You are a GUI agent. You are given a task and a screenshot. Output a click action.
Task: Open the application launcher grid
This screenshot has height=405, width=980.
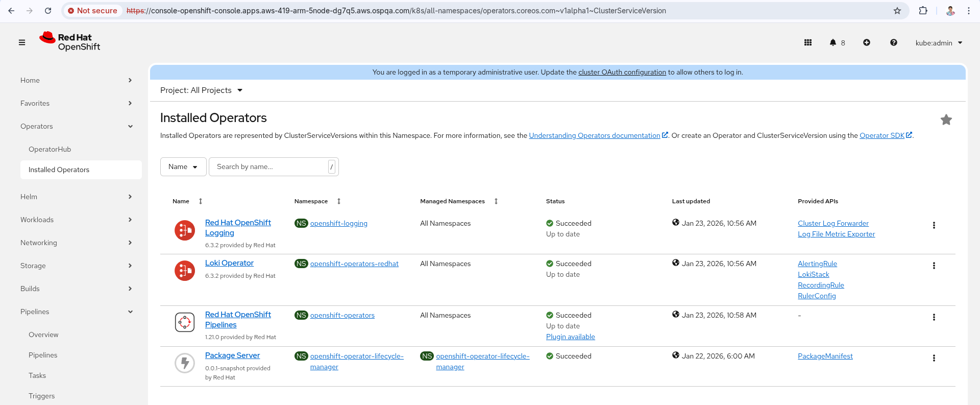pyautogui.click(x=808, y=43)
